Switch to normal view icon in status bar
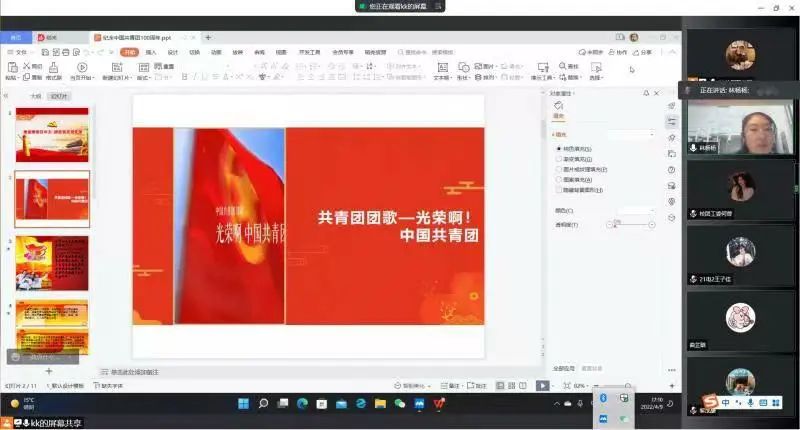This screenshot has height=430, width=800. pos(501,386)
